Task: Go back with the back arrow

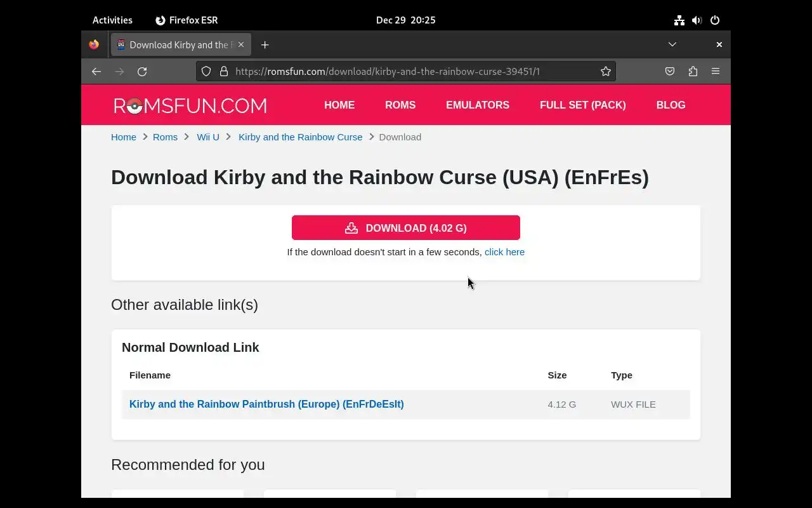Action: 96,71
